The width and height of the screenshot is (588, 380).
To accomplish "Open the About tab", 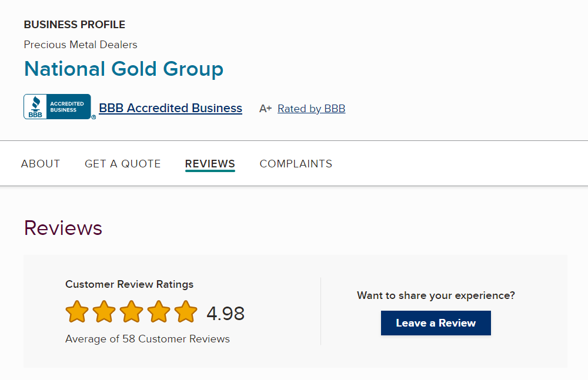I will [x=41, y=164].
